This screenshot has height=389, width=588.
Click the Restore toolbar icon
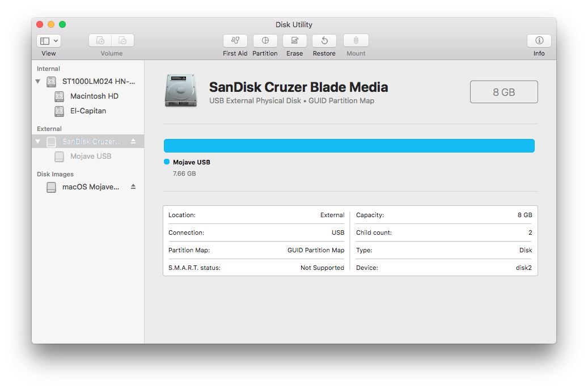click(x=324, y=40)
